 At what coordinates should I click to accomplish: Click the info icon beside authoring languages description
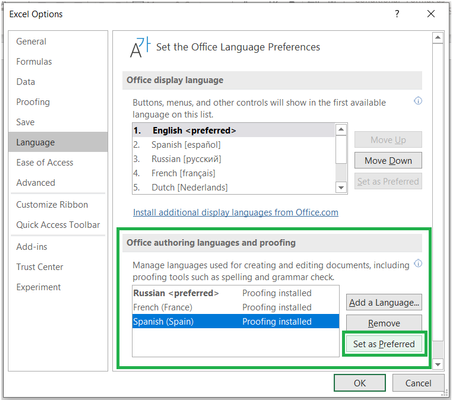coord(418,263)
